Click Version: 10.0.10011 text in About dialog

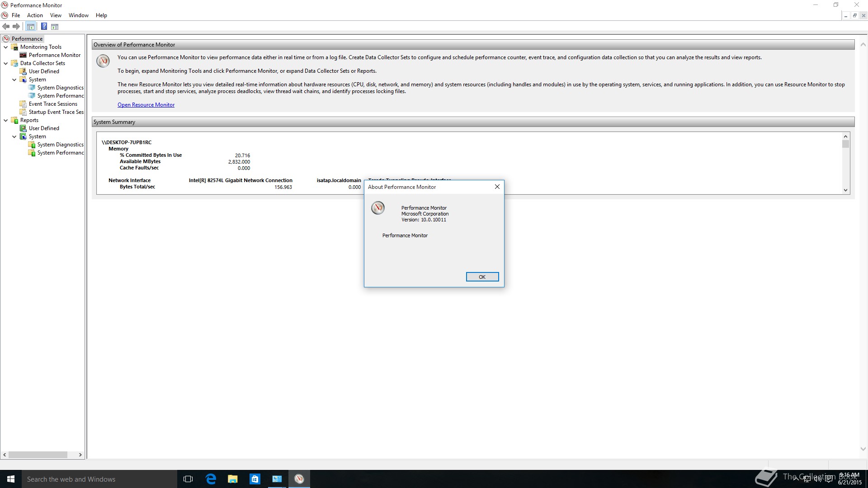click(x=424, y=220)
